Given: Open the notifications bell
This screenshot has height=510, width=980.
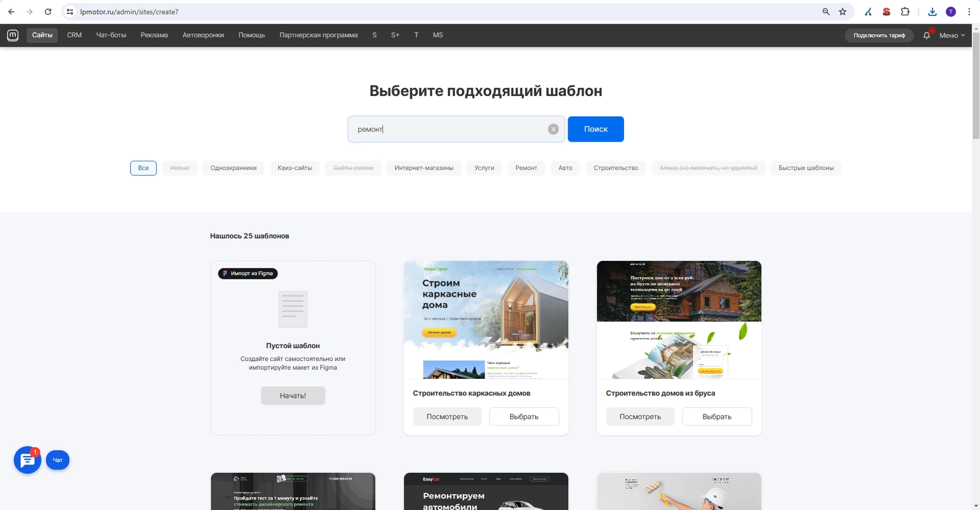Looking at the screenshot, I should [926, 36].
